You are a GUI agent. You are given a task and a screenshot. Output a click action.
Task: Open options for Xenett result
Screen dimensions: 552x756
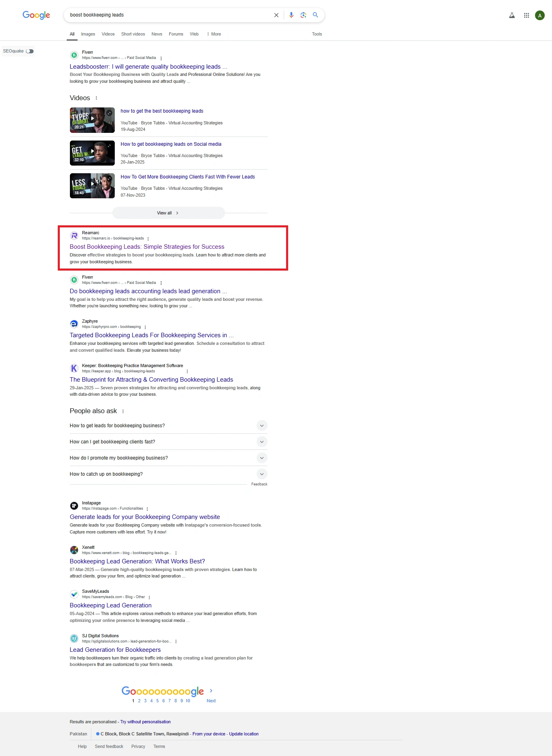point(176,553)
